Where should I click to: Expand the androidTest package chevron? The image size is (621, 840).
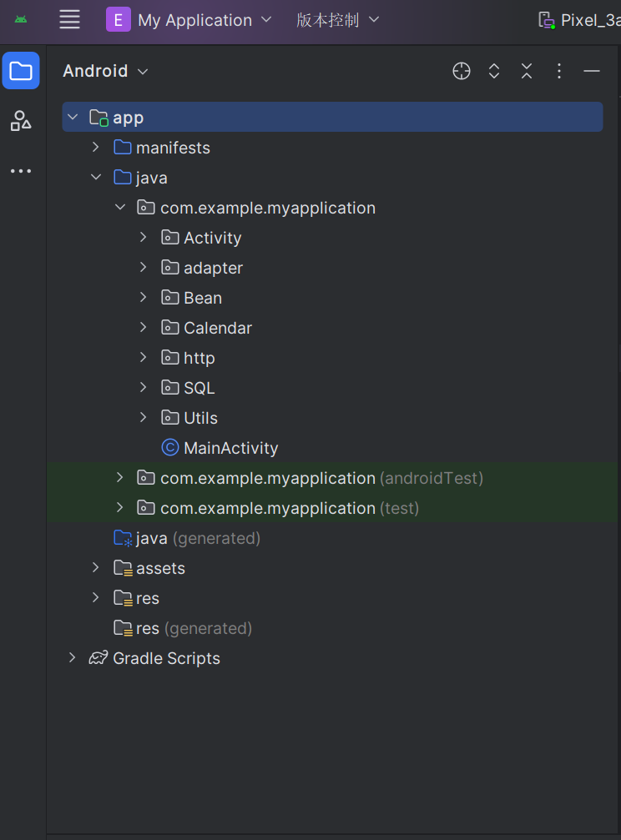click(119, 478)
